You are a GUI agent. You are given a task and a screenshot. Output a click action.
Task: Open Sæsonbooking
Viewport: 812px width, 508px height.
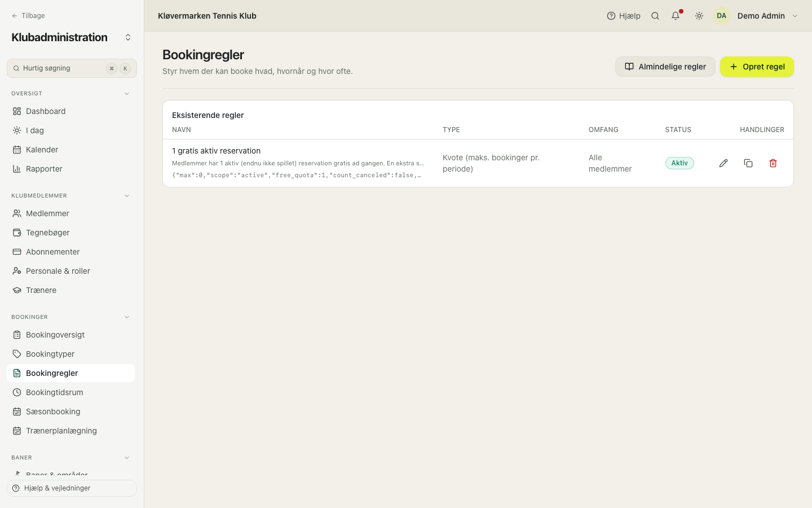coord(70,411)
